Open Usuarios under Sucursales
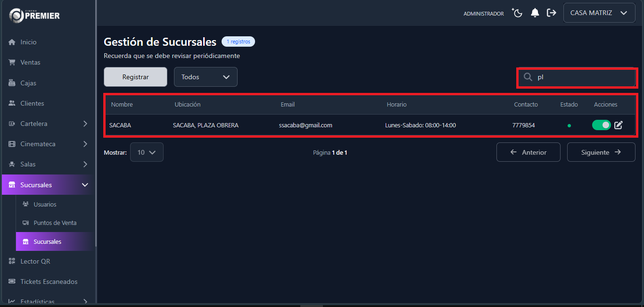This screenshot has height=307, width=644. [x=45, y=204]
